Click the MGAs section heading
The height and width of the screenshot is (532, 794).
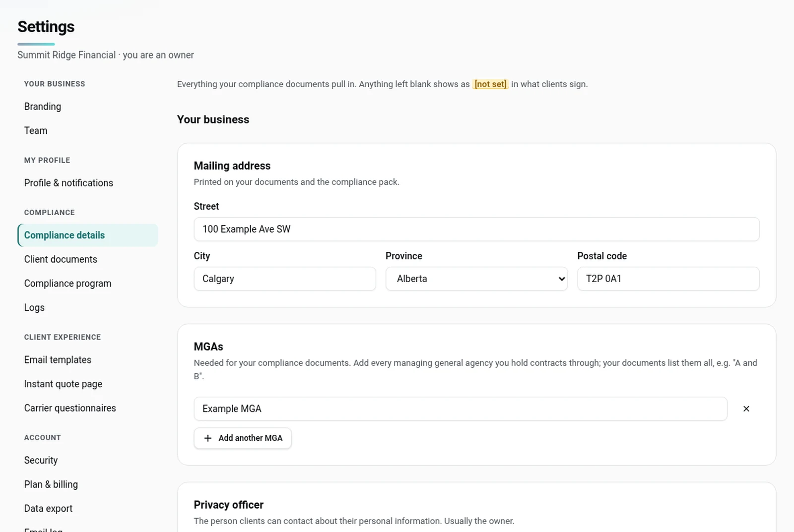tap(208, 347)
